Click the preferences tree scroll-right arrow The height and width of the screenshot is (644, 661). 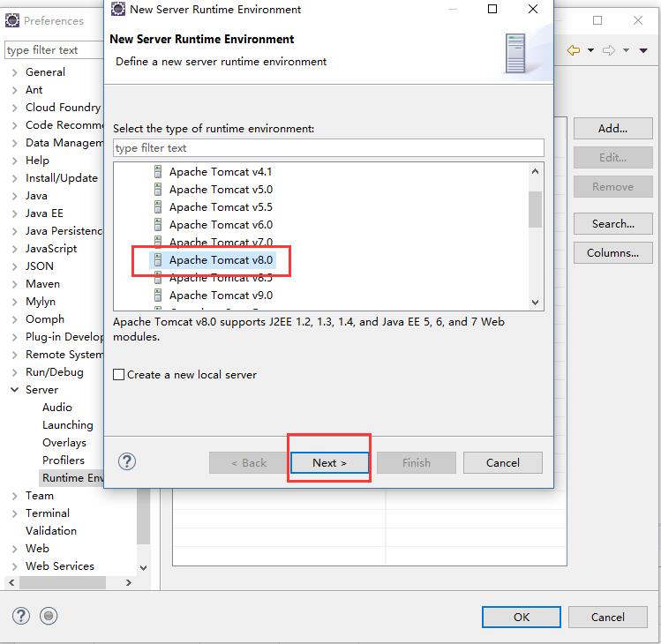tap(129, 583)
